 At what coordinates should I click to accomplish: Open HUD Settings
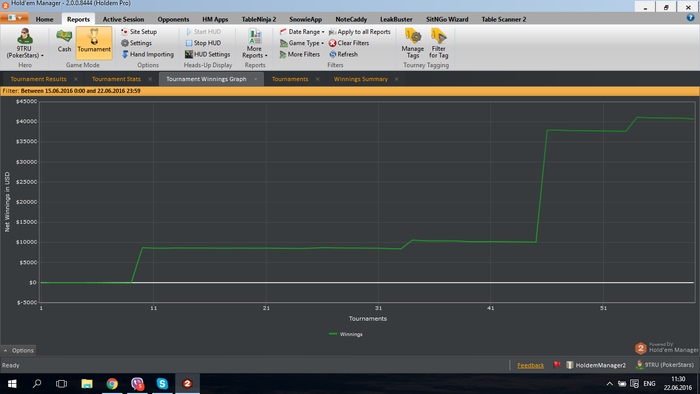pyautogui.click(x=208, y=54)
